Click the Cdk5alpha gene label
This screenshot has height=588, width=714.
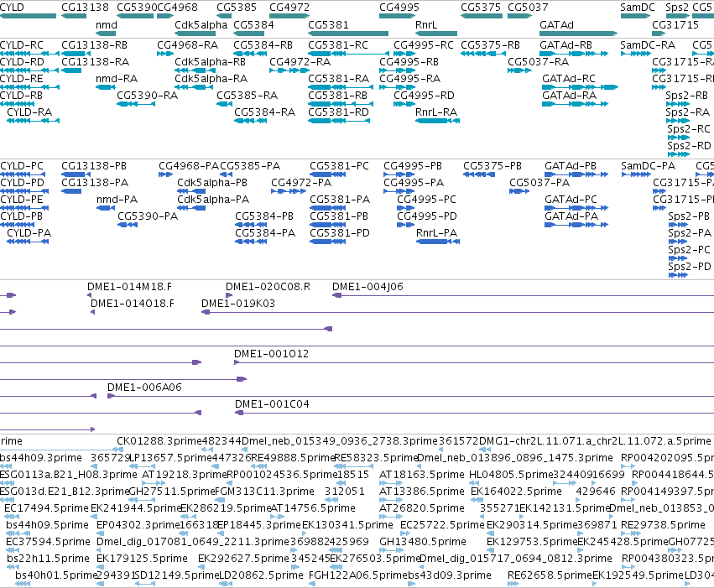(x=201, y=24)
